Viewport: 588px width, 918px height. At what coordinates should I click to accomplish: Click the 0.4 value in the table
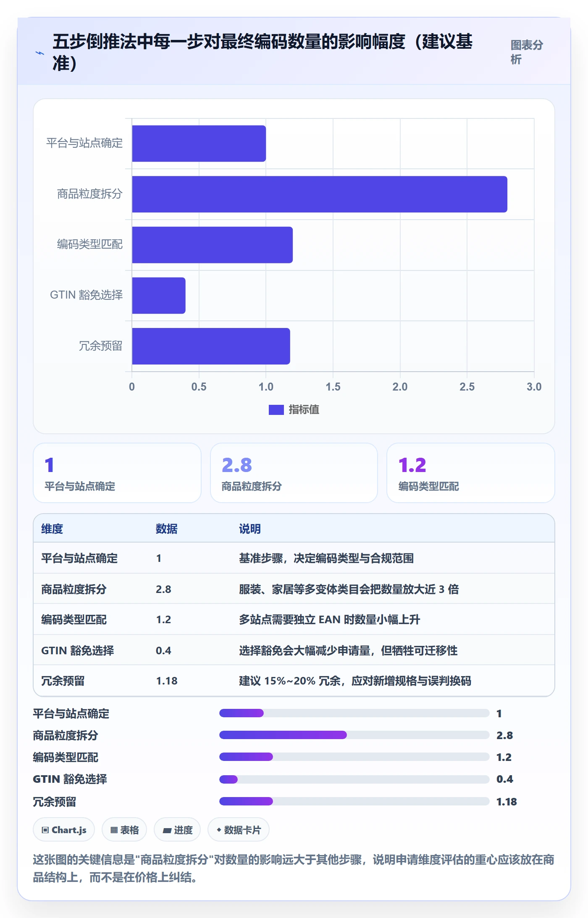point(163,650)
